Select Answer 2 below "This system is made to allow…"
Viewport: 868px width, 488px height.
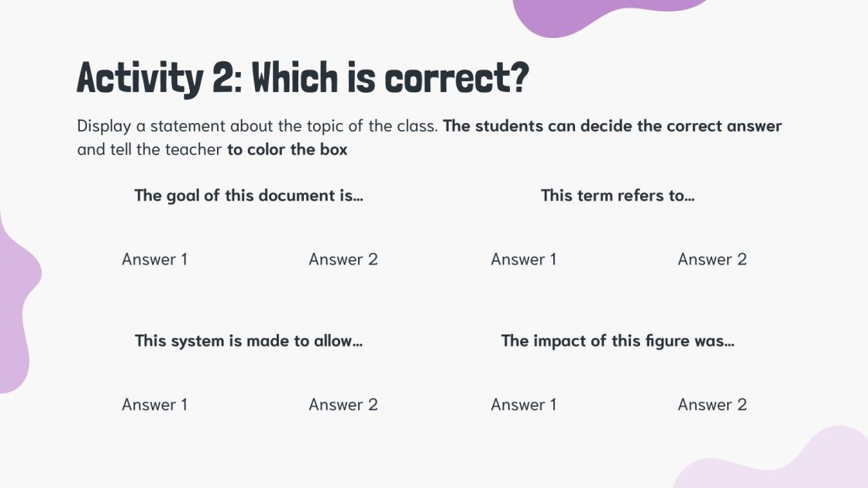coord(343,404)
